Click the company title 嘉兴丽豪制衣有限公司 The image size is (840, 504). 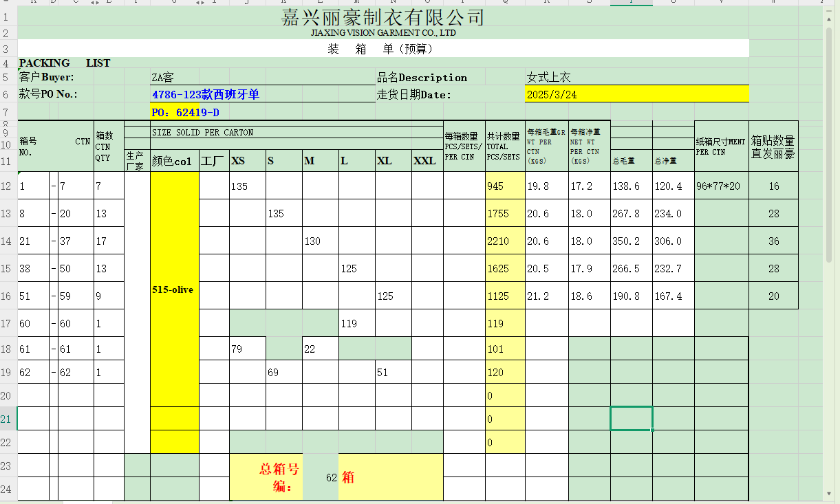(383, 17)
